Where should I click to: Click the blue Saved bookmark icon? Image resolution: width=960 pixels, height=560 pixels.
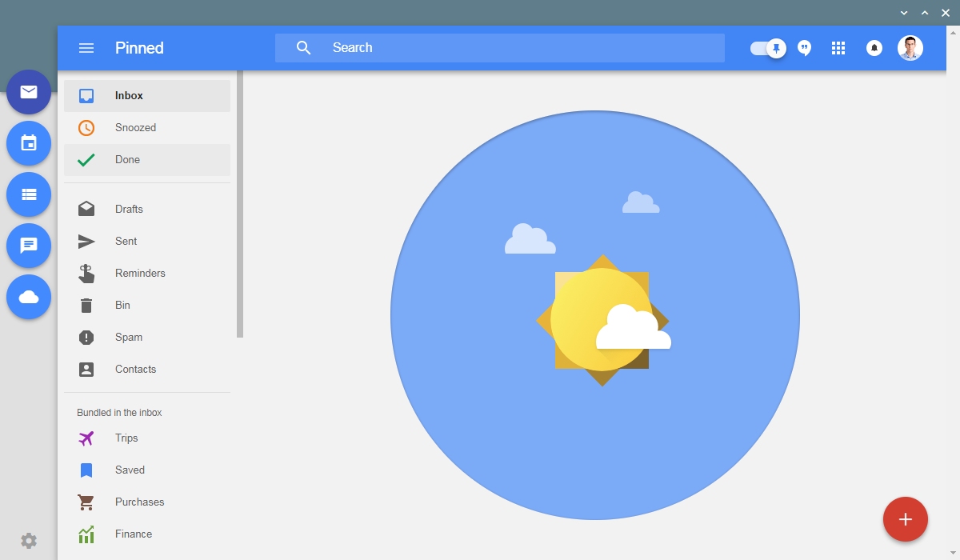tap(86, 470)
